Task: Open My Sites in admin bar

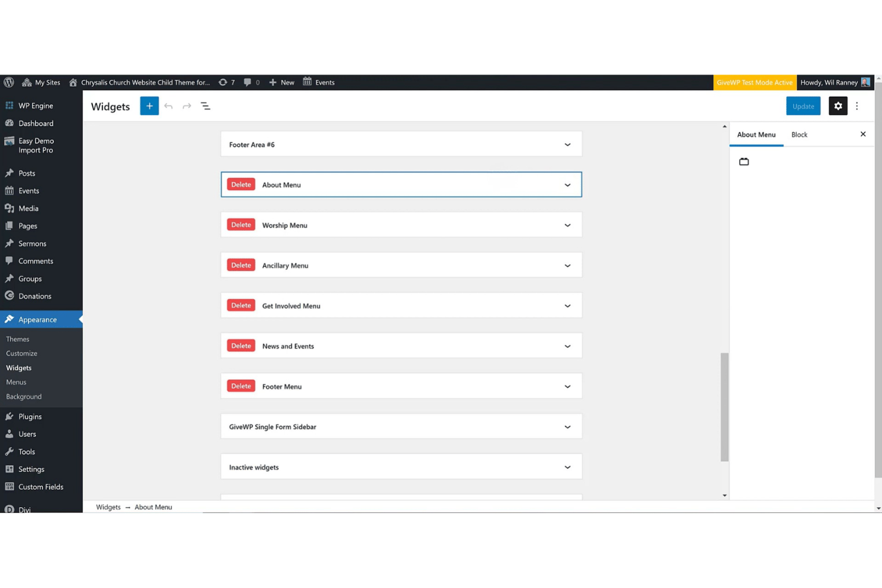Action: point(41,82)
